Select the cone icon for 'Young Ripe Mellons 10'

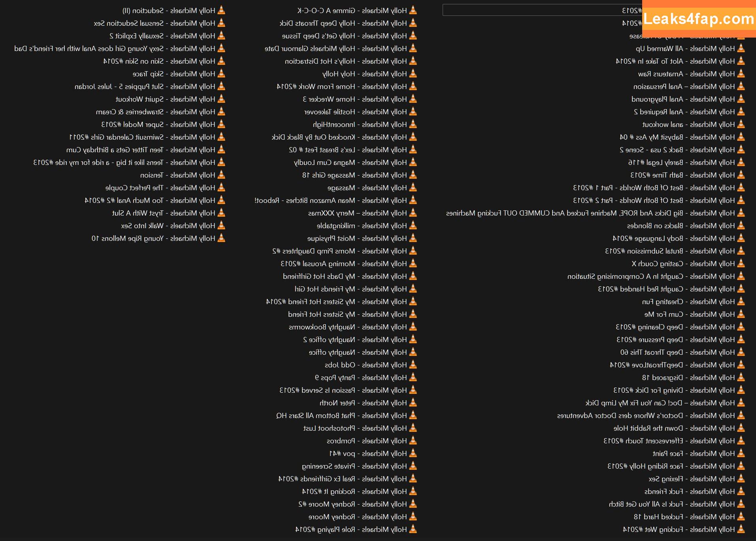tap(222, 238)
